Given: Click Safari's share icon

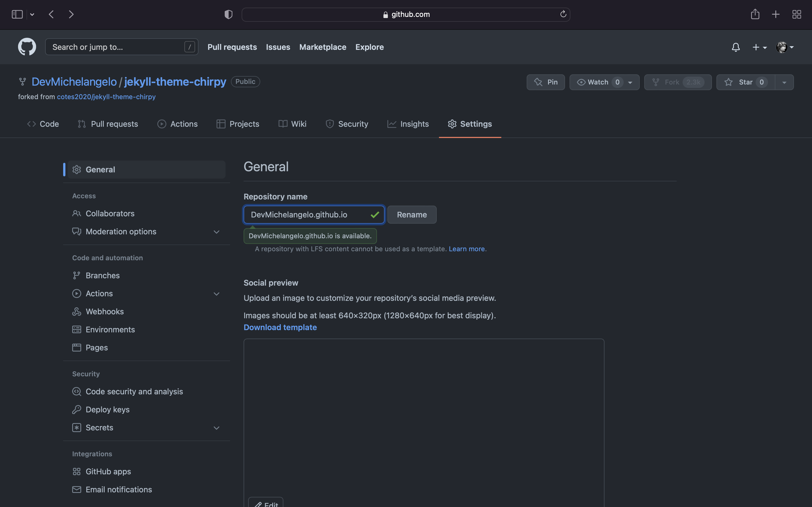Looking at the screenshot, I should tap(755, 14).
